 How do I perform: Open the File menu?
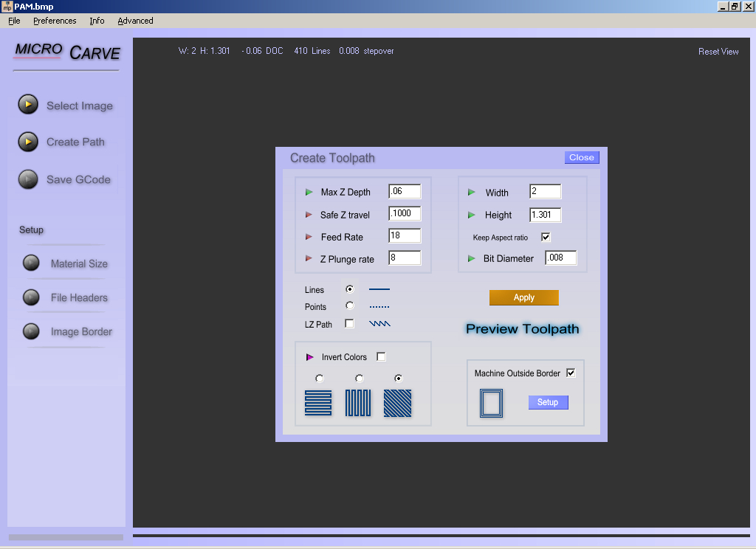[14, 21]
